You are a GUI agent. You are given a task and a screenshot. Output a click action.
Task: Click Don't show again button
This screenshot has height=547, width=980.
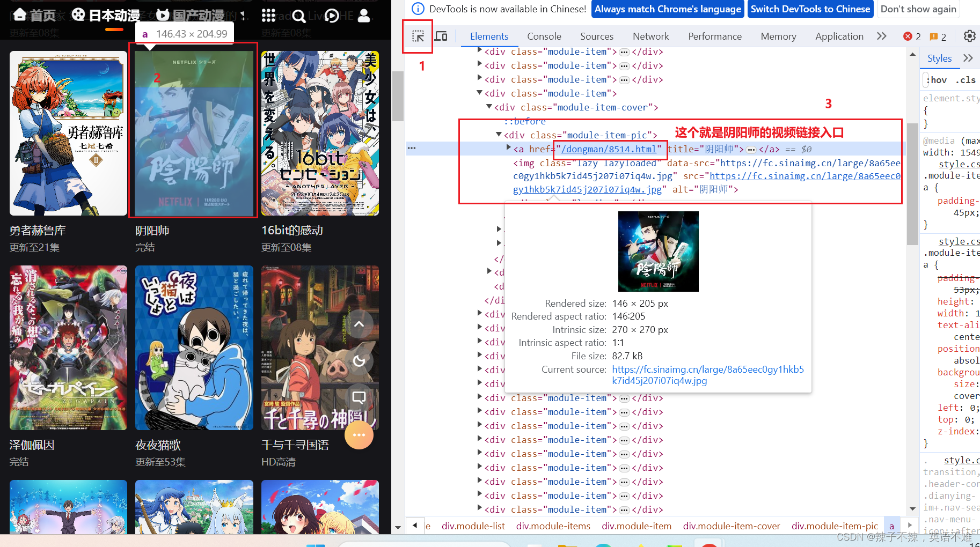(918, 9)
